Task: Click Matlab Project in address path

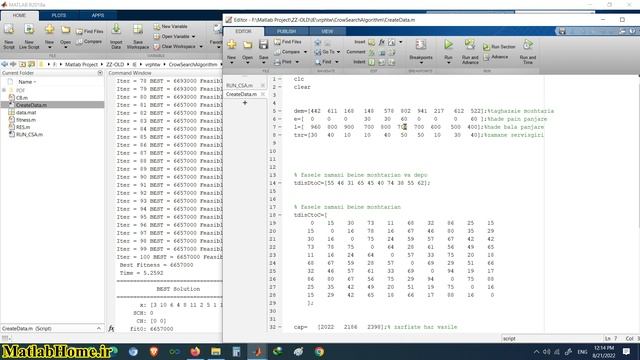Action: tap(81, 64)
